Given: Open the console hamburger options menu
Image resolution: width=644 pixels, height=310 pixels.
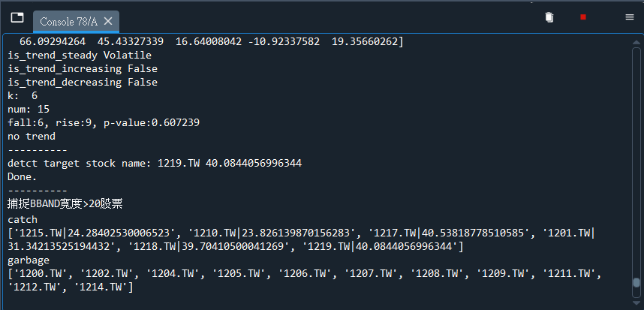Looking at the screenshot, I should point(630,17).
